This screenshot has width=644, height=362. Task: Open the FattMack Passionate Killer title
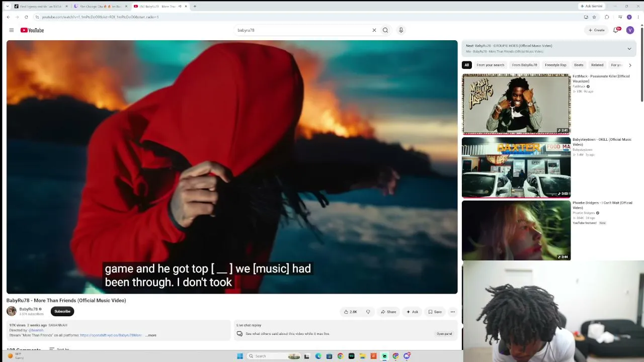(601, 78)
